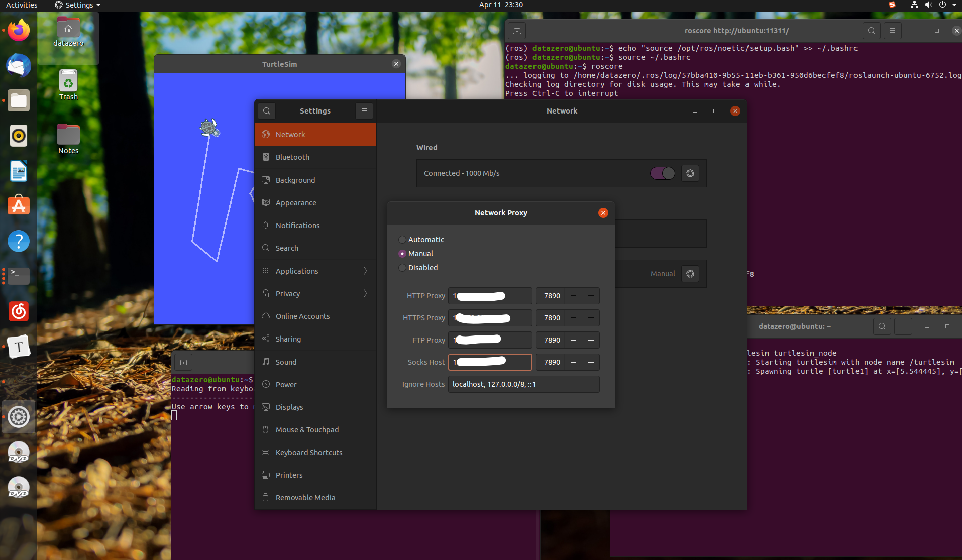Click the Ignore Hosts input field
The height and width of the screenshot is (560, 962).
(x=523, y=384)
